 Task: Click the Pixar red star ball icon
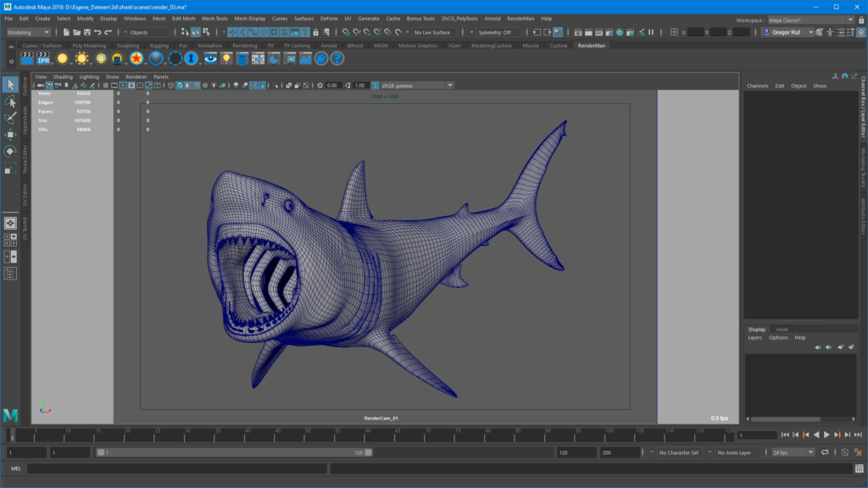[x=136, y=58]
